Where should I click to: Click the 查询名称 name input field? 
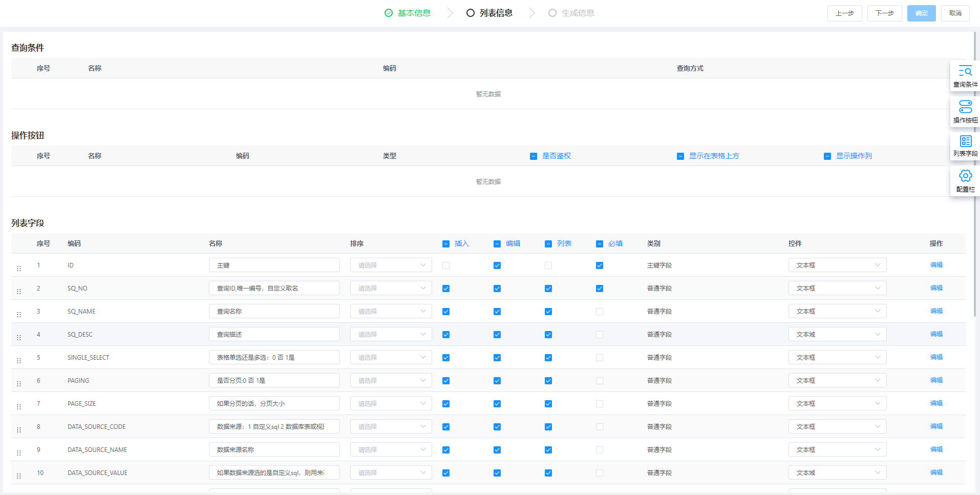[x=274, y=311]
